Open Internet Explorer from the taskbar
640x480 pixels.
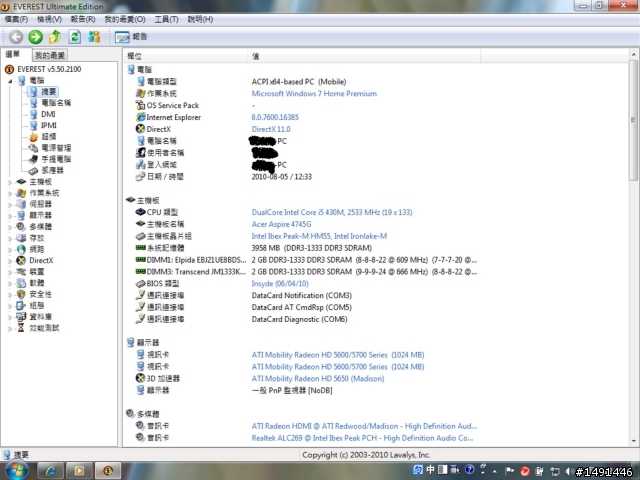pos(51,471)
